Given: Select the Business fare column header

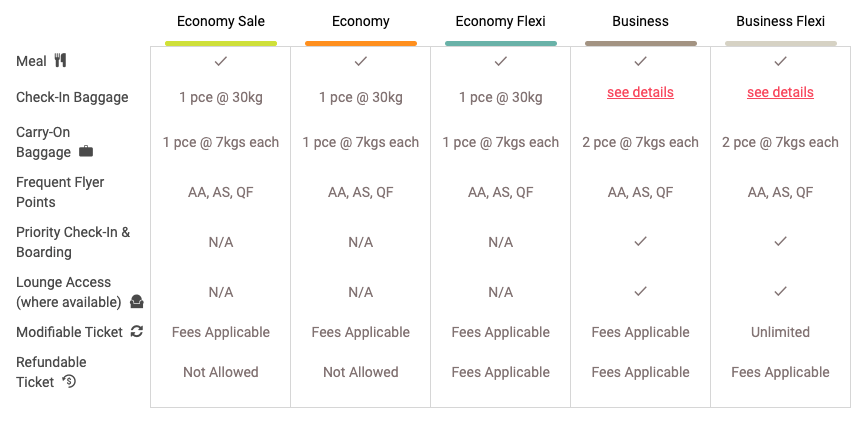Looking at the screenshot, I should 641,21.
